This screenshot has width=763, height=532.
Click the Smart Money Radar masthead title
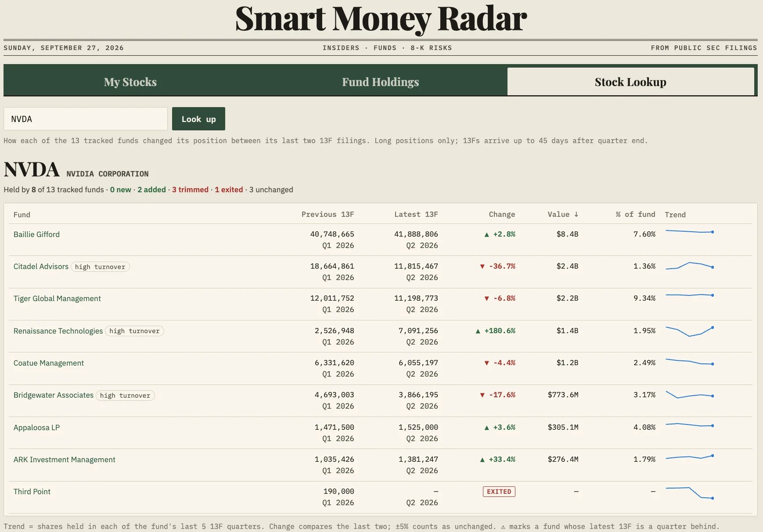(x=381, y=19)
